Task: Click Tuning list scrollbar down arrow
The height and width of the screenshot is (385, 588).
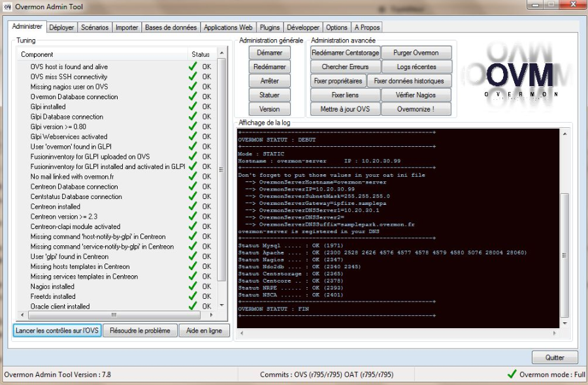Action: pos(221,305)
